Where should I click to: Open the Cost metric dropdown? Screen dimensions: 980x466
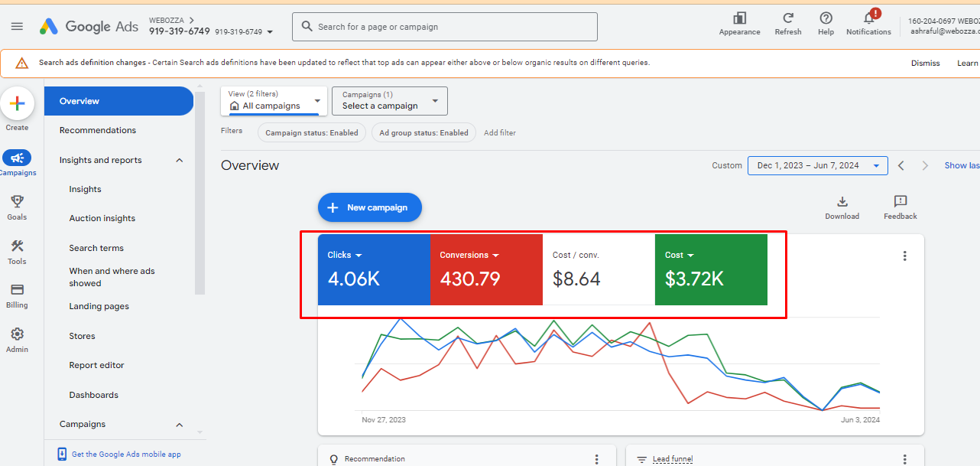692,255
